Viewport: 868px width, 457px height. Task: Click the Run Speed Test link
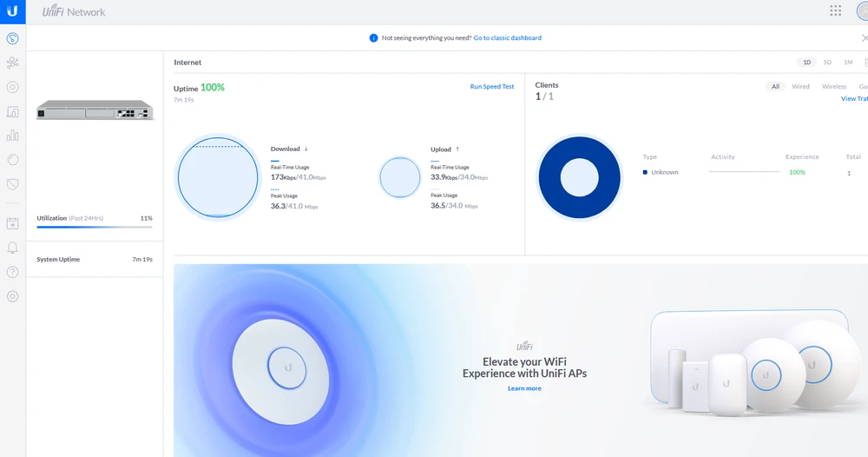click(x=491, y=86)
